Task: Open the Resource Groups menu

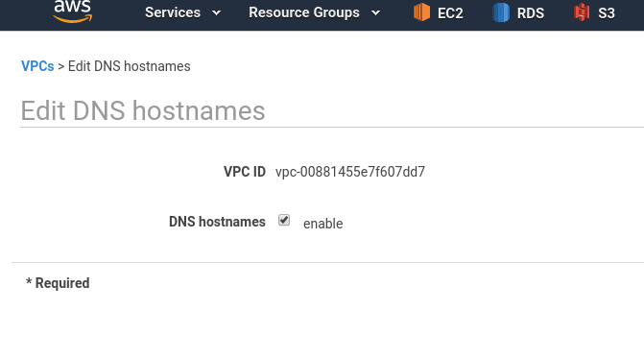Action: (x=304, y=12)
